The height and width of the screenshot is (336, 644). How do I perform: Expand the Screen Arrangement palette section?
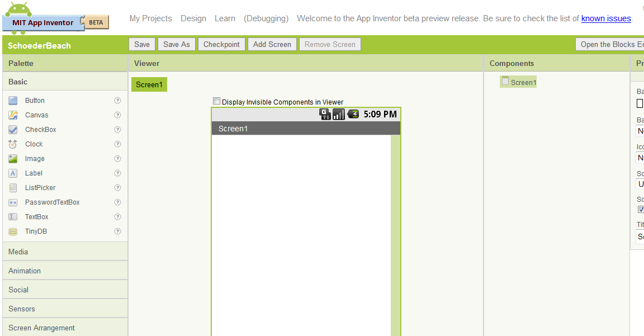point(42,328)
